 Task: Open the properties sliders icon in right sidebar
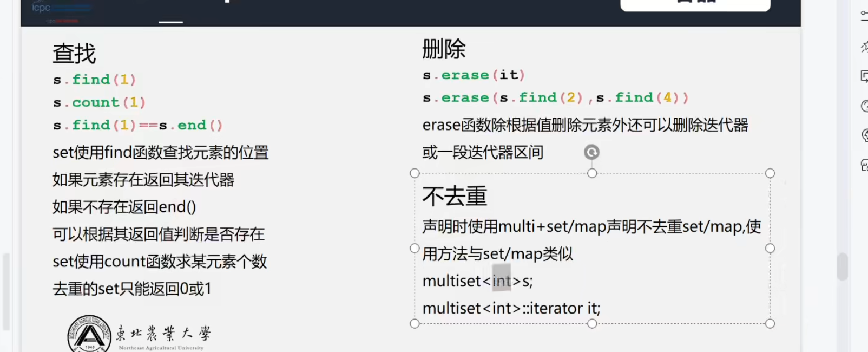[864, 15]
